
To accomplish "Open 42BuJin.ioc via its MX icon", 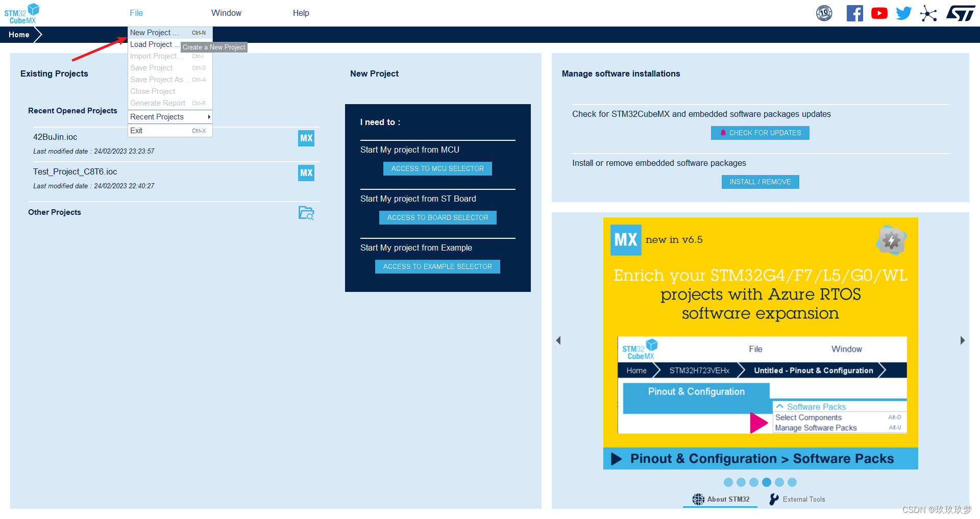I will click(x=306, y=138).
